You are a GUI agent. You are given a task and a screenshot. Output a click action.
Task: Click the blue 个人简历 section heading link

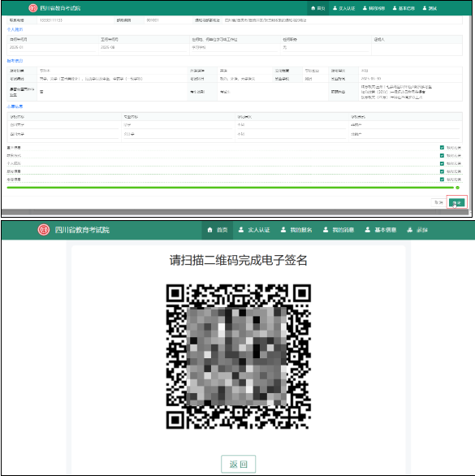click(15, 29)
